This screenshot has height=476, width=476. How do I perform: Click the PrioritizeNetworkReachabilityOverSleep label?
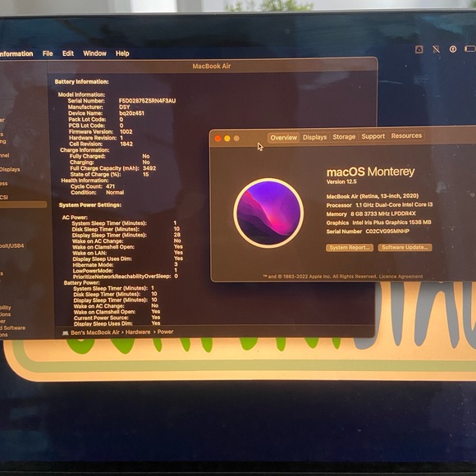point(122,277)
